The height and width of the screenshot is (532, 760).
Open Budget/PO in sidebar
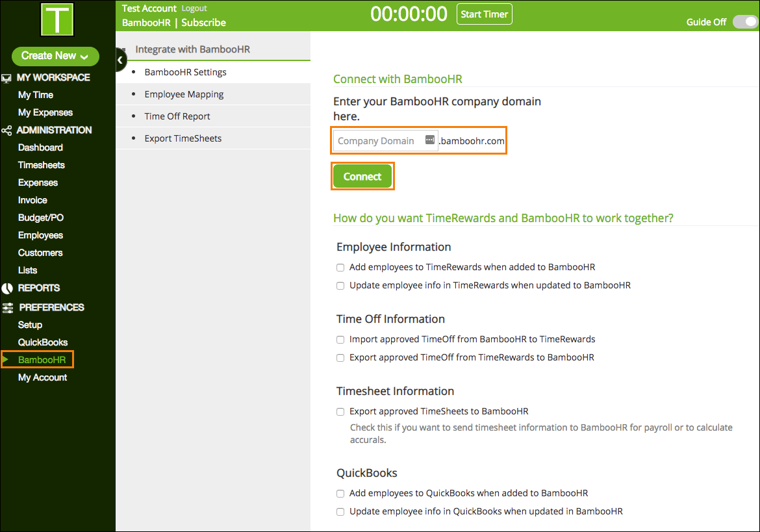pyautogui.click(x=41, y=218)
